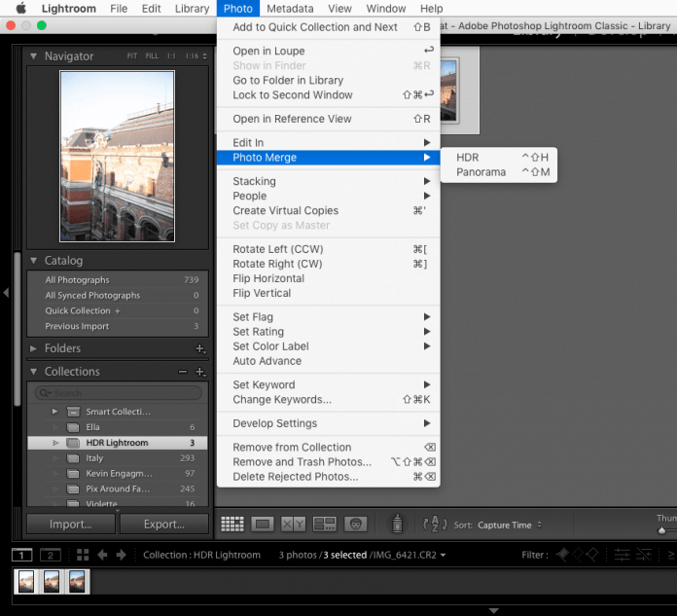Viewport: 677px width, 616px height.
Task: Hide filmstrip with bottom arrow
Action: pos(494,610)
